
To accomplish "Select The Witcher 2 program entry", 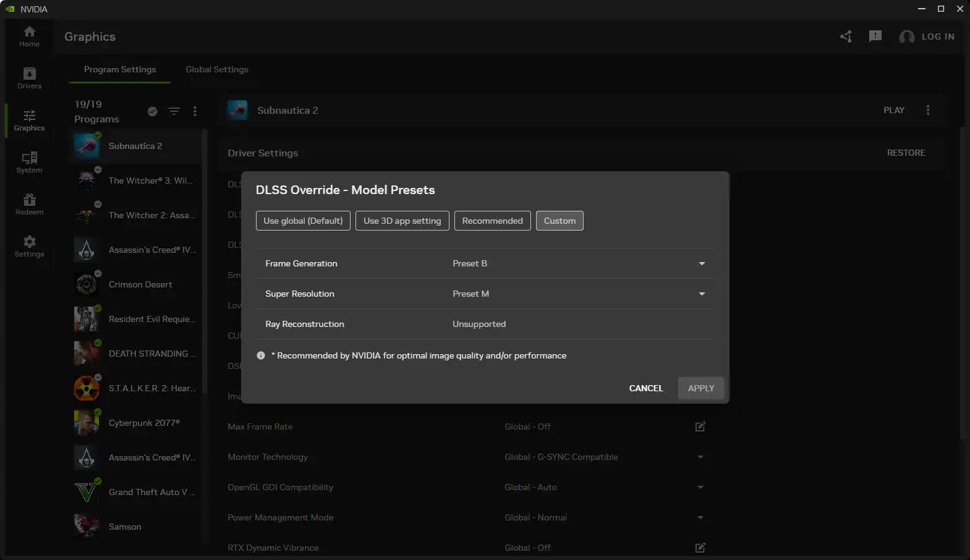I will coord(137,215).
